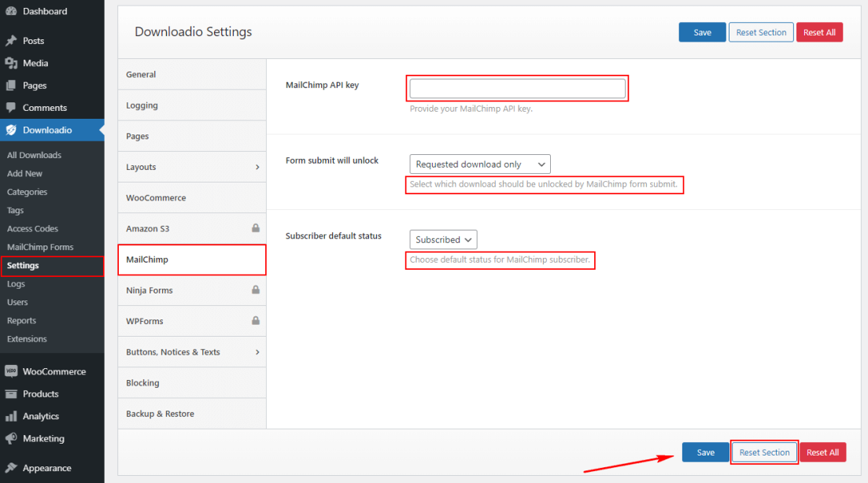Select the MailChimp settings tab

[192, 260]
